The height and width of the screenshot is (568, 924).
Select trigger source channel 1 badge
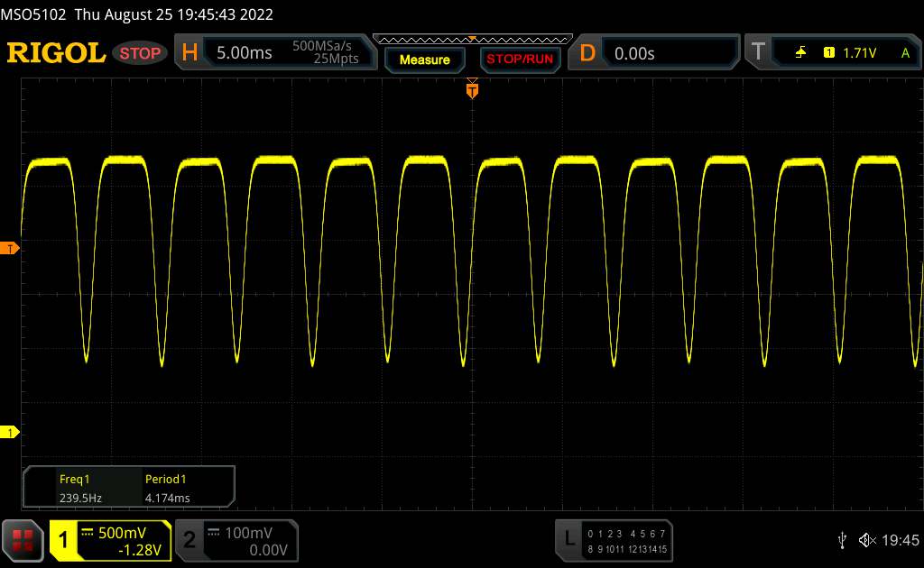828,53
